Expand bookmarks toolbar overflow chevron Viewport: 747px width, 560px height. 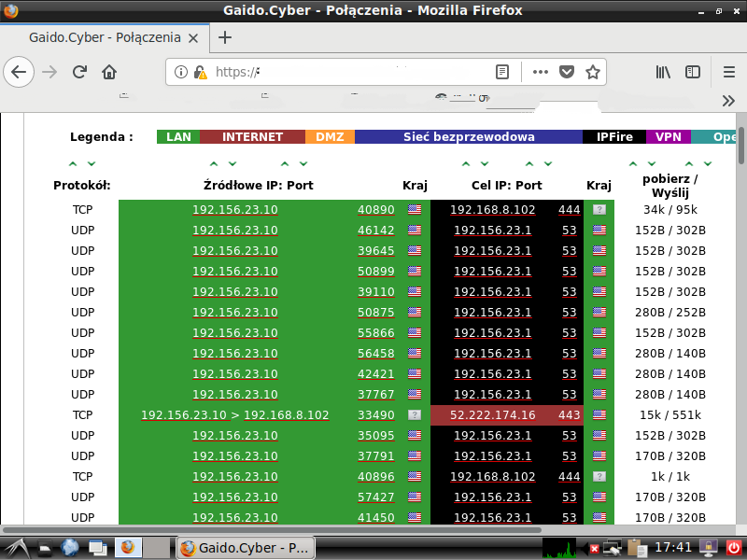click(x=729, y=100)
